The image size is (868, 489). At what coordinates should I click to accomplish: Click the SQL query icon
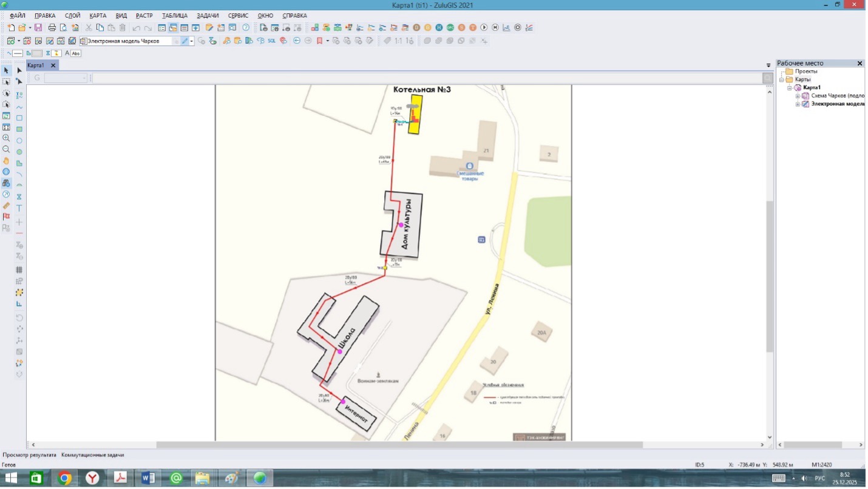pyautogui.click(x=271, y=41)
